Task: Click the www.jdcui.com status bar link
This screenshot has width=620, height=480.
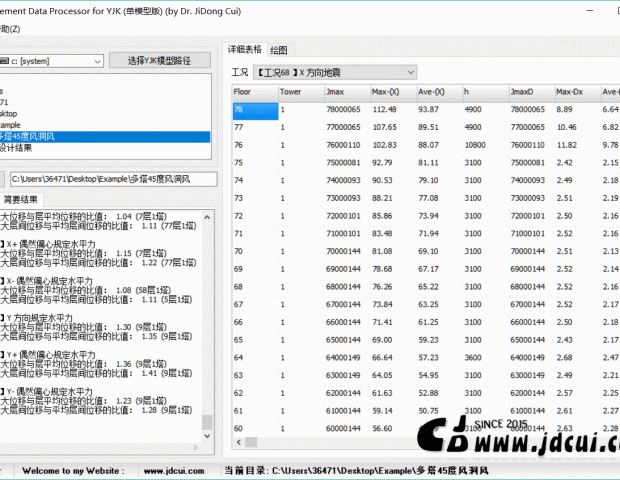Action: [x=167, y=468]
